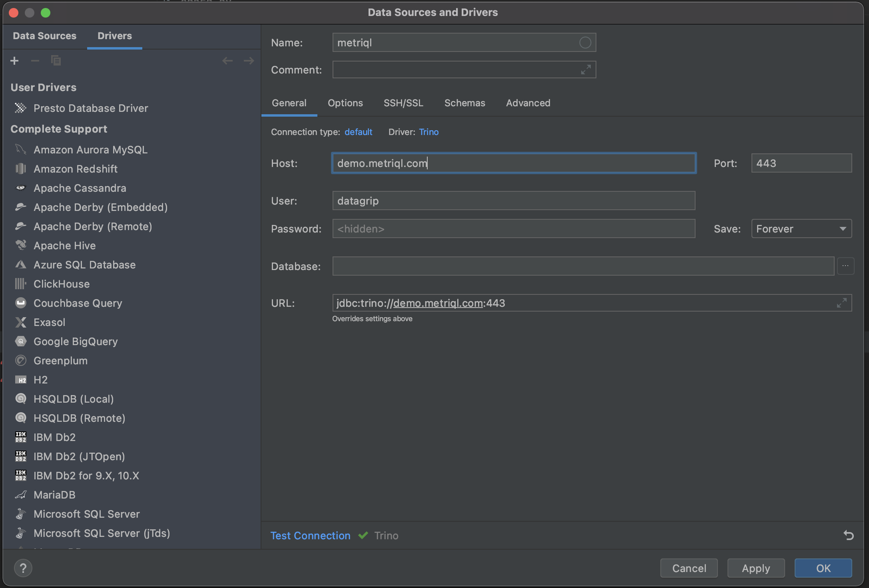The width and height of the screenshot is (869, 588).
Task: Click the duplicate driver icon
Action: 56,61
